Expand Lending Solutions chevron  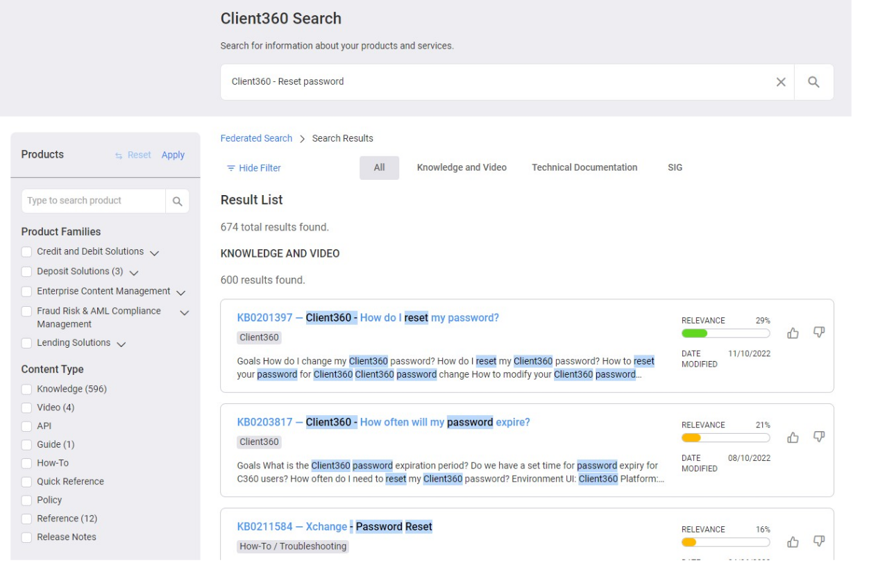coord(121,344)
